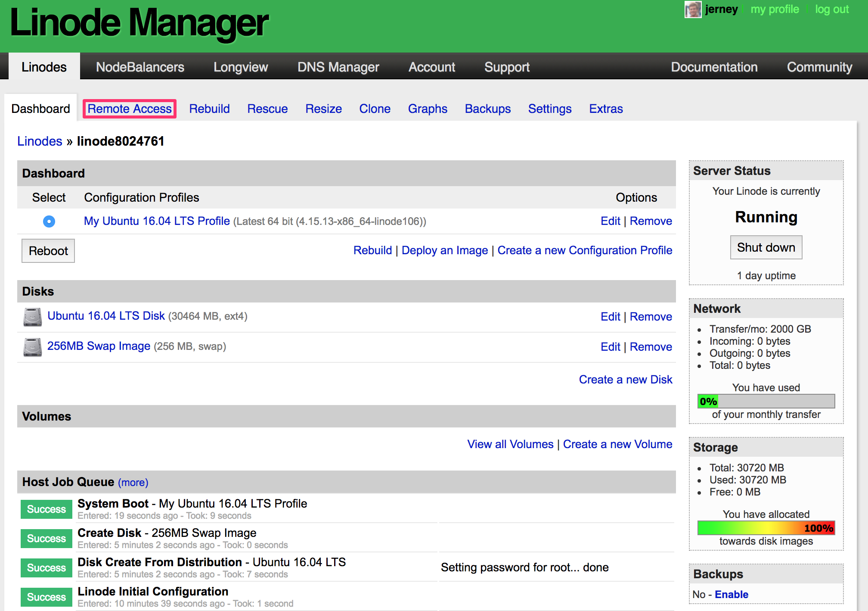Go to the Extras sub-tab
Screen dimensions: 868x611
click(606, 109)
